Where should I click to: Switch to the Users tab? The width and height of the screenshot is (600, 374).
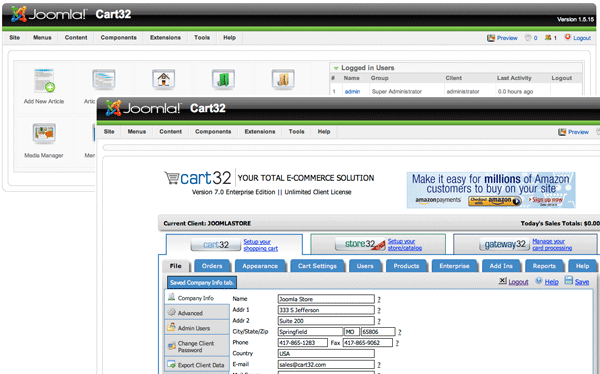[365, 266]
